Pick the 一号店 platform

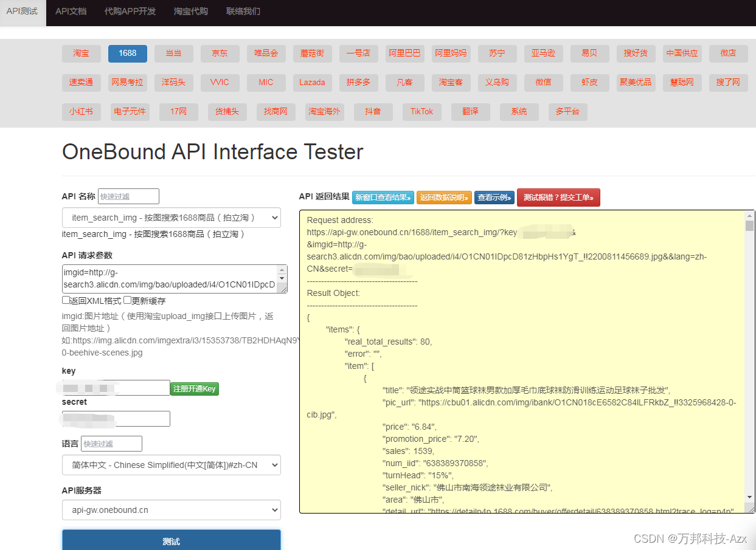tap(359, 53)
